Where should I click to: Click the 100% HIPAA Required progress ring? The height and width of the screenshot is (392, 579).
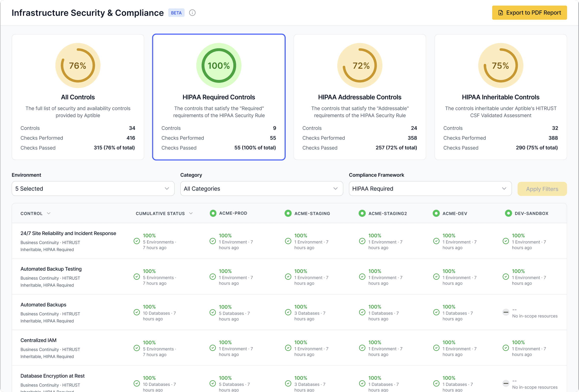219,65
